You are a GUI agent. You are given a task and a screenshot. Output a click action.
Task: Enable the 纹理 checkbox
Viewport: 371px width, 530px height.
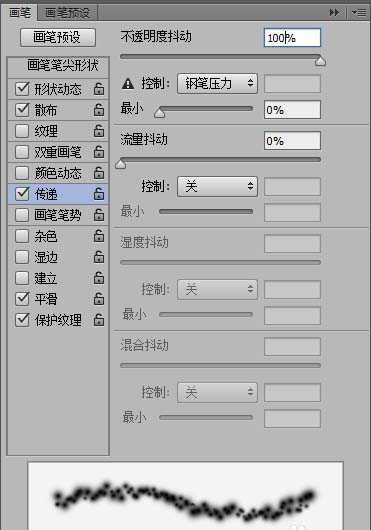[x=22, y=131]
